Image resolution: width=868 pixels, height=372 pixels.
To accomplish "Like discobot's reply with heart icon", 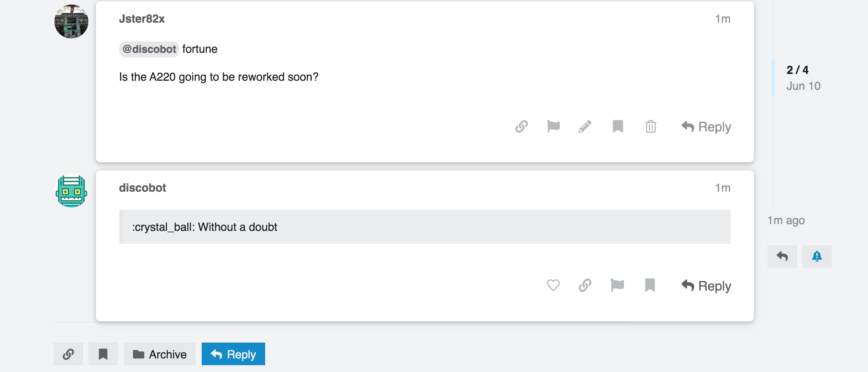I will click(553, 286).
